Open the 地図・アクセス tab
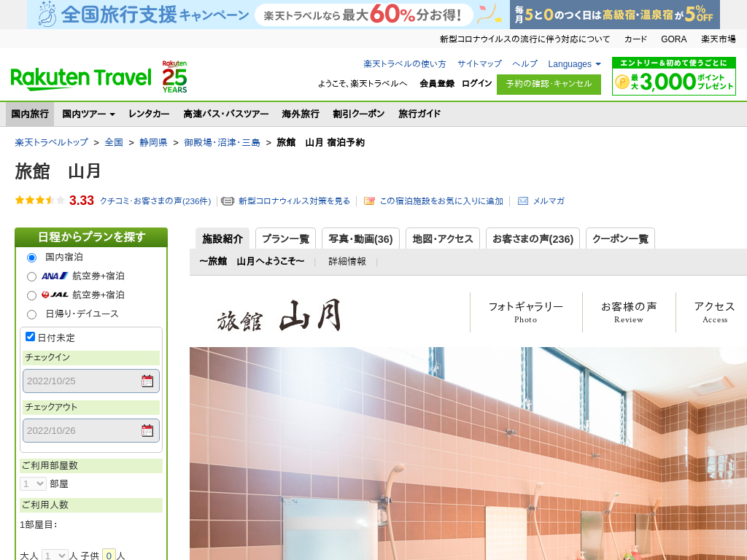This screenshot has width=747, height=560. 443,238
